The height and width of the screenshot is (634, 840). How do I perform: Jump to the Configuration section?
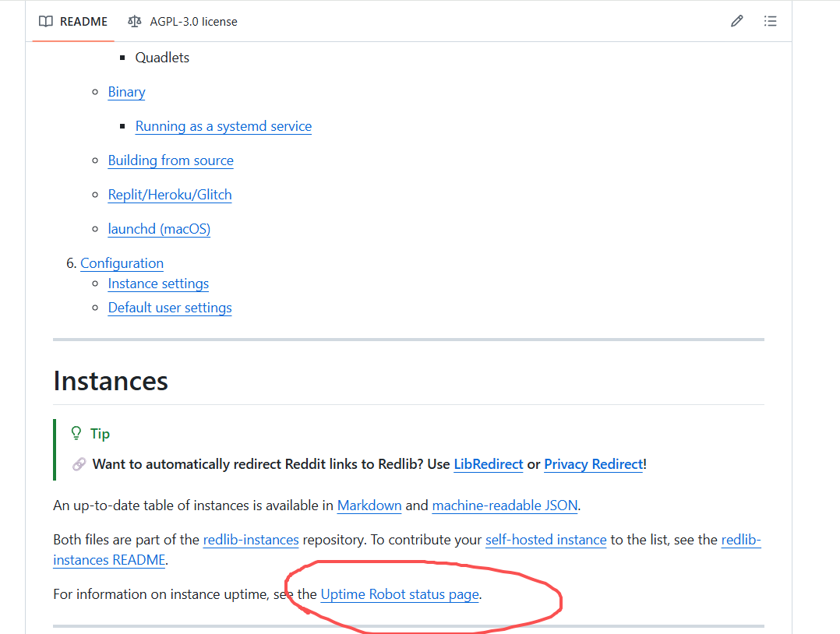click(x=122, y=263)
